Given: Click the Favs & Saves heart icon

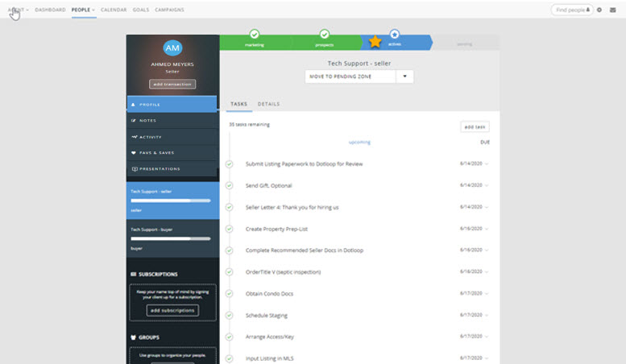Looking at the screenshot, I should [x=134, y=153].
